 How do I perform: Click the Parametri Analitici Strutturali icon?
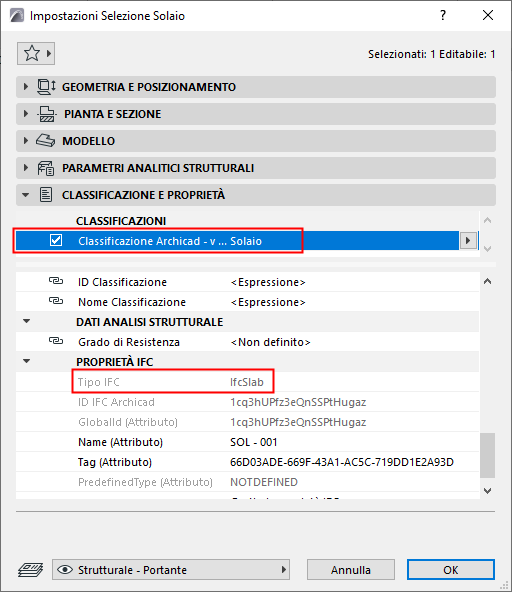[46, 168]
